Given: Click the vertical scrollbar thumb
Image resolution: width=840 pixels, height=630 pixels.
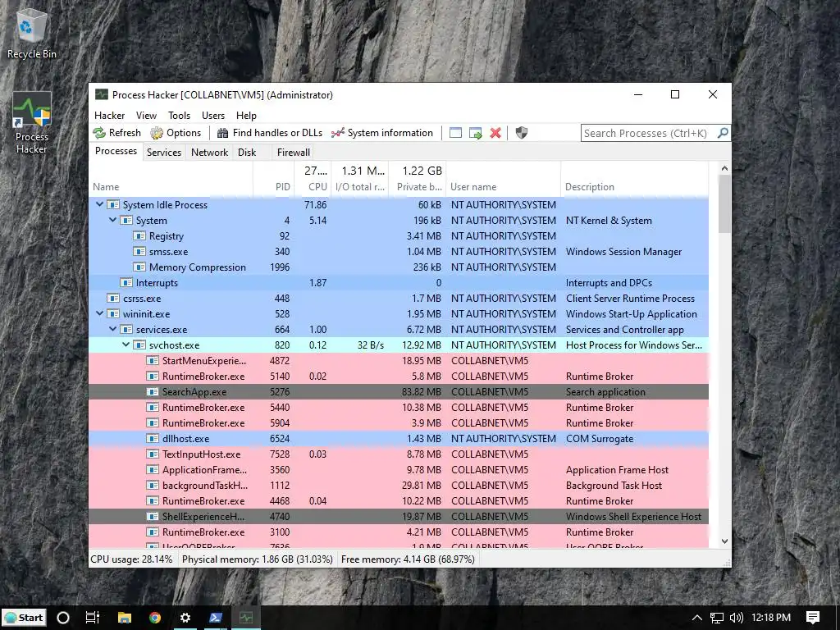Looking at the screenshot, I should coord(725,204).
